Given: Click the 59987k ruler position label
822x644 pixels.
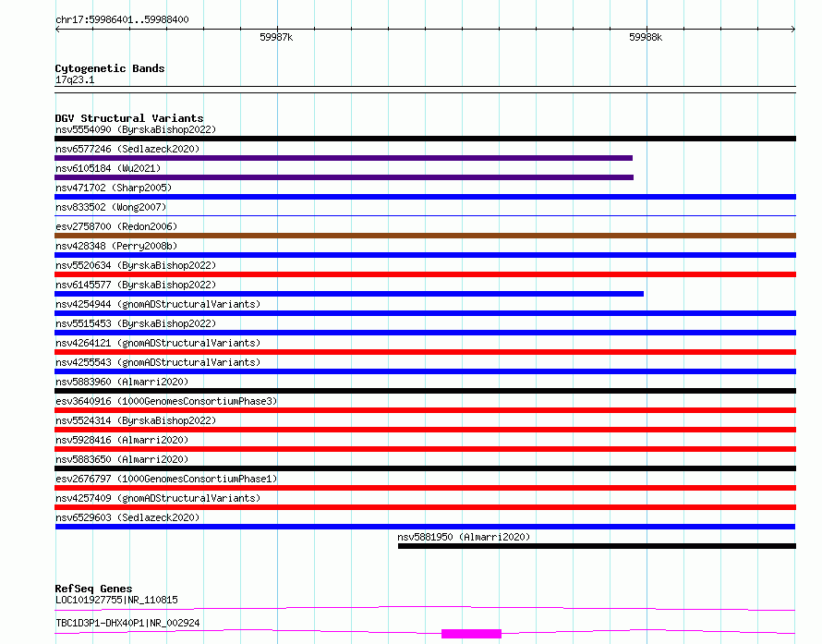Looking at the screenshot, I should pyautogui.click(x=276, y=37).
